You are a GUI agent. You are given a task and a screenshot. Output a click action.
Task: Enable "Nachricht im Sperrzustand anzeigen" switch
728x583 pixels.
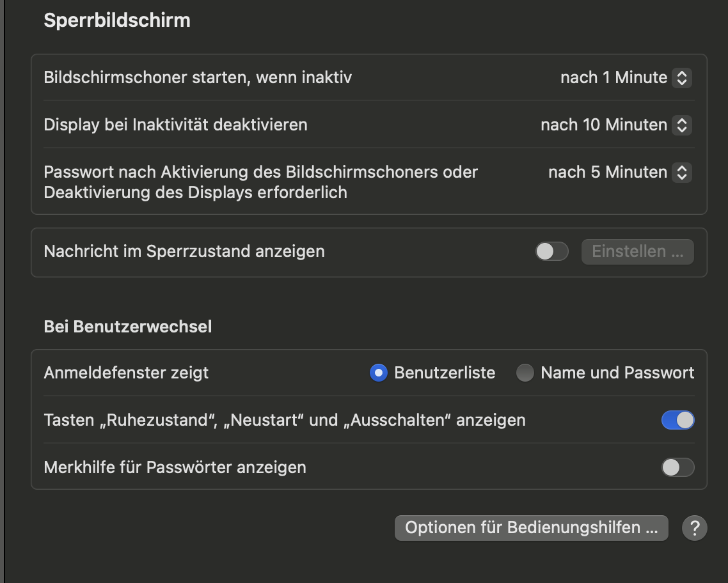551,251
